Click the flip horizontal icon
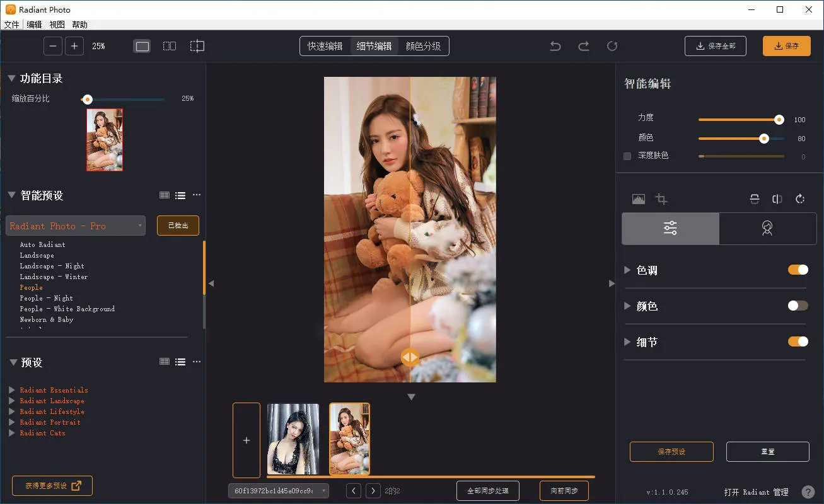This screenshot has height=504, width=824. (x=777, y=199)
